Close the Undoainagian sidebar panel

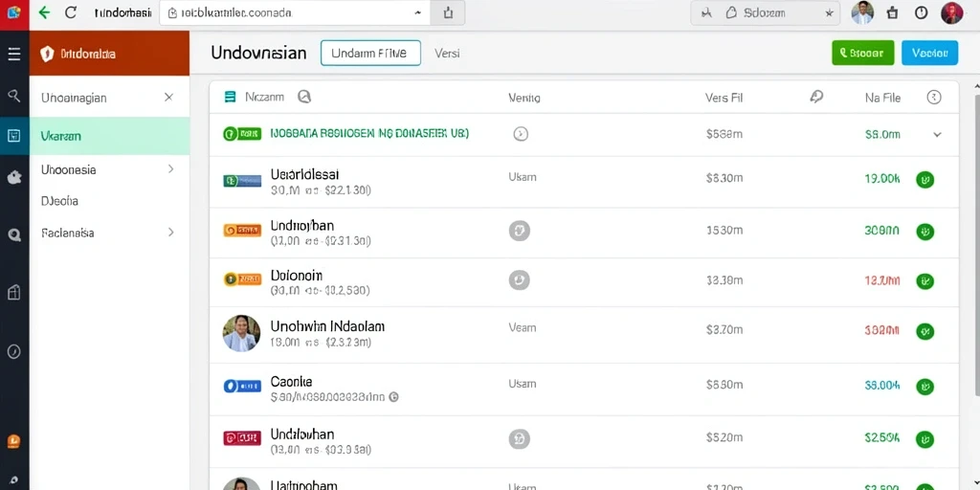[x=168, y=97]
